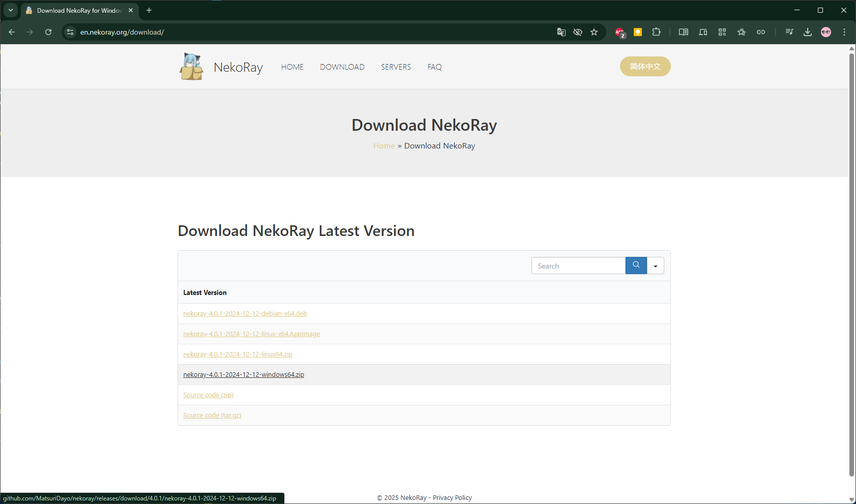Open a new tab with the plus button
The height and width of the screenshot is (504, 856).
click(x=149, y=10)
